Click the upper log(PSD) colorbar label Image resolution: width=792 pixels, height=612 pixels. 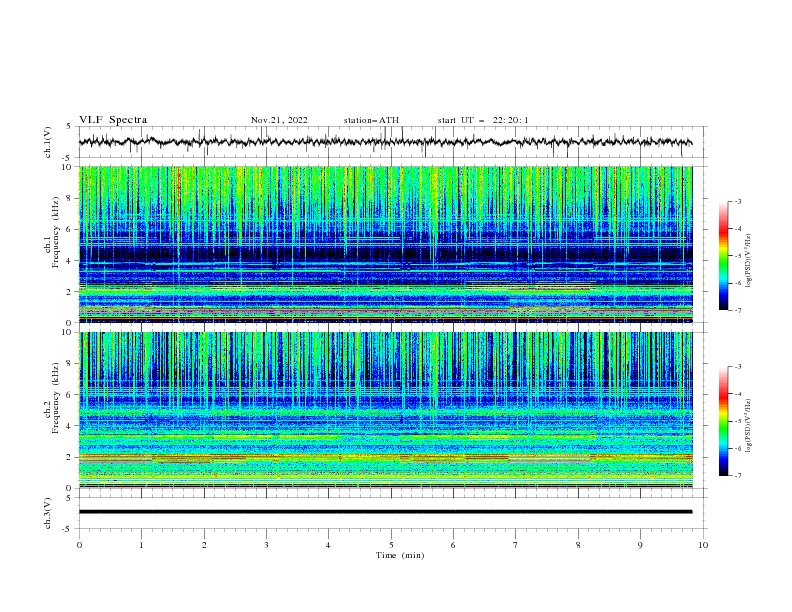[749, 261]
